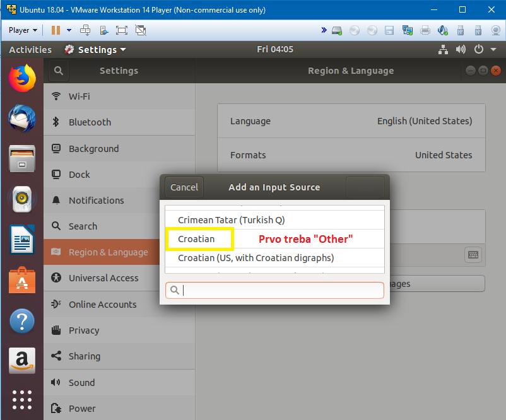506x420 pixels.
Task: Expand the system menu arrow in top bar
Action: pyautogui.click(x=493, y=50)
